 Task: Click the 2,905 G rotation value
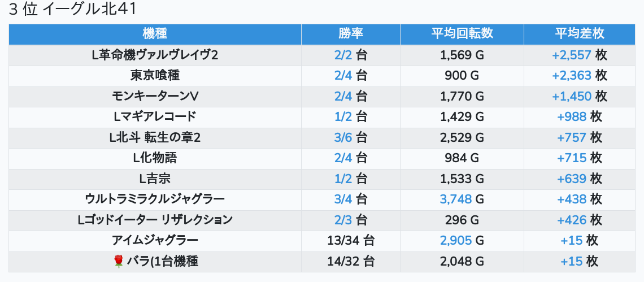click(x=456, y=240)
